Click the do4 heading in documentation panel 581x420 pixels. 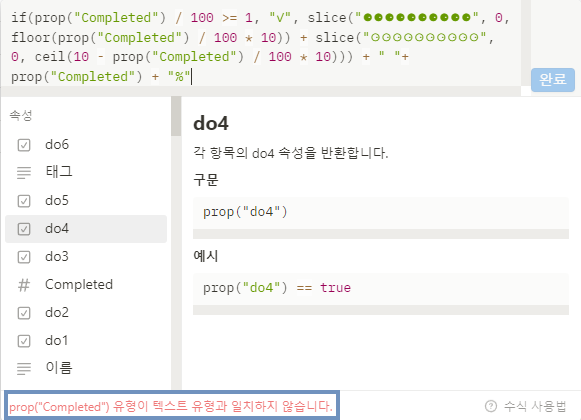click(211, 123)
